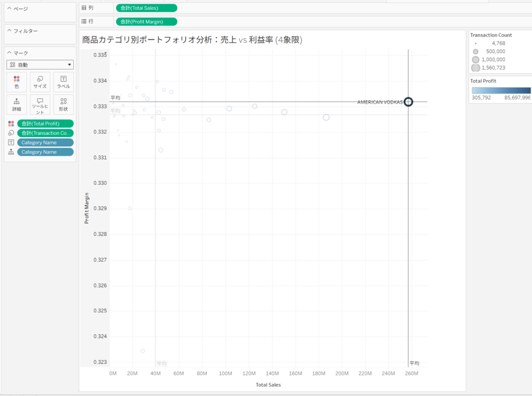532x396 pixels.
Task: Select 合計(Profit Margin) pill on rows shelf
Action: [x=146, y=21]
